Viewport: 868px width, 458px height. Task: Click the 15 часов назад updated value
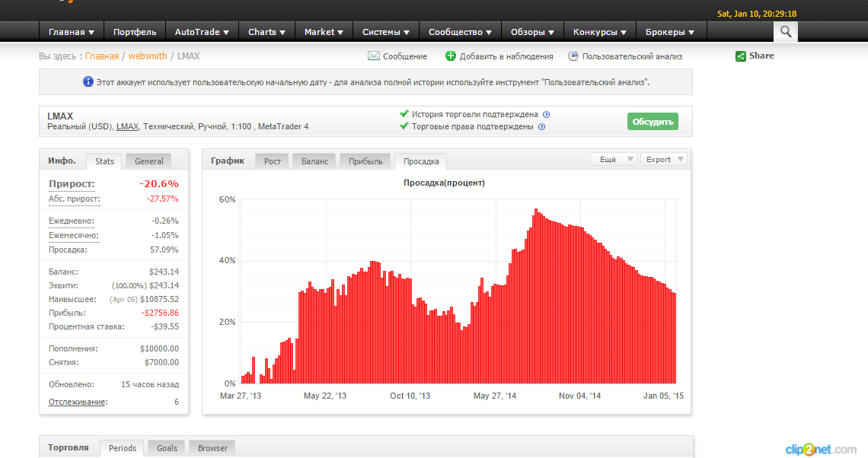click(x=150, y=384)
